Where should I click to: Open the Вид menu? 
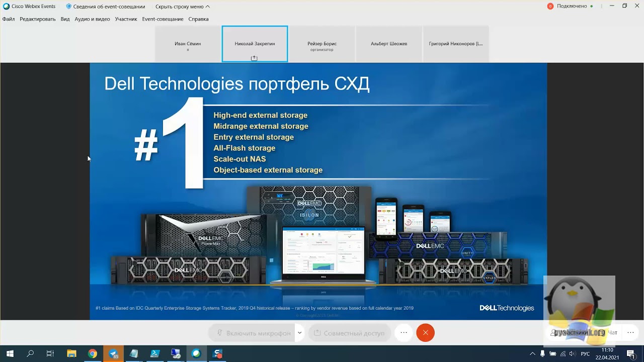(65, 19)
